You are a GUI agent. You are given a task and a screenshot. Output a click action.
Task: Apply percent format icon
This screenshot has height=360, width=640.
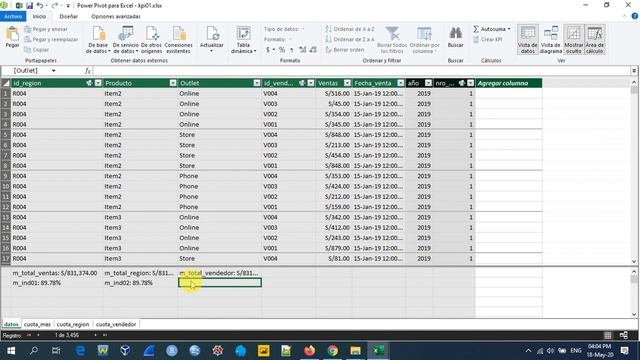(282, 50)
